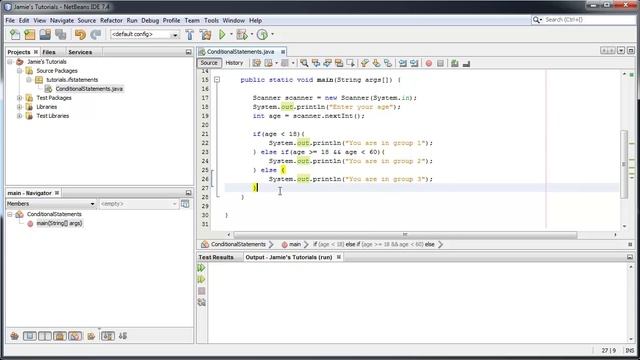
Task: Toggle Show Fields filter in the Navigator
Action: click(x=29, y=336)
